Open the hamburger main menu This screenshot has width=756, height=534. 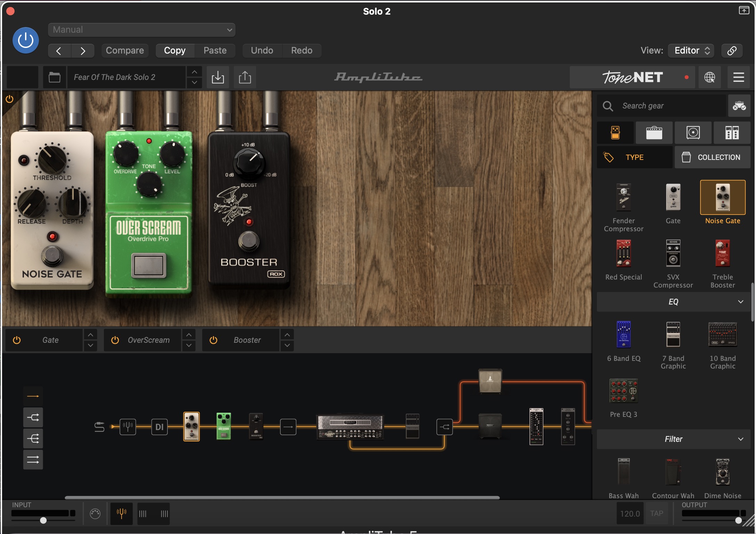tap(739, 77)
